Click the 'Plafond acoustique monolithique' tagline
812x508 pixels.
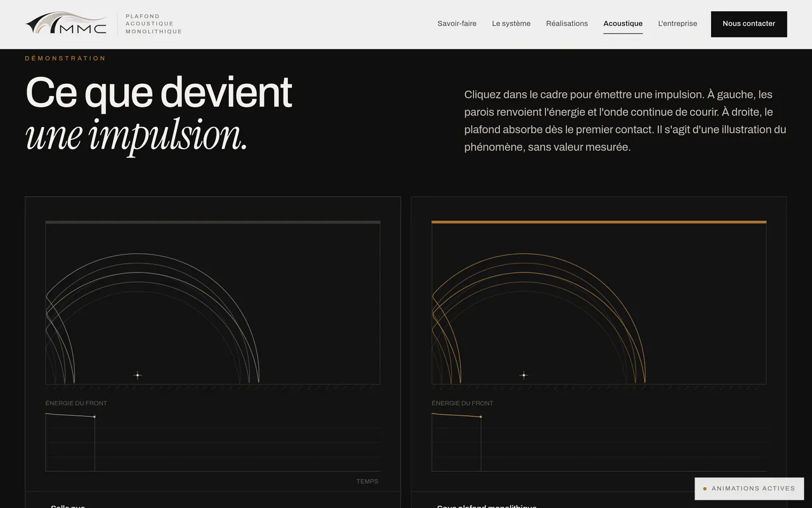click(154, 23)
